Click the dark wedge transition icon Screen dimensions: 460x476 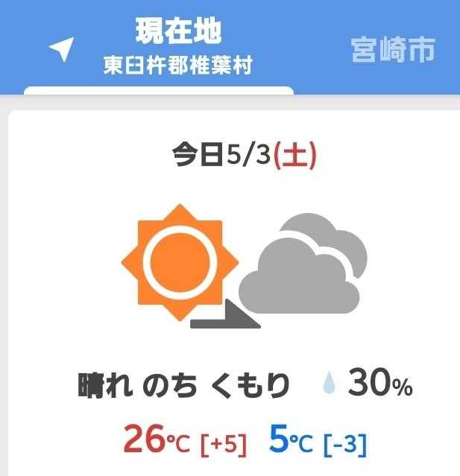click(x=225, y=316)
